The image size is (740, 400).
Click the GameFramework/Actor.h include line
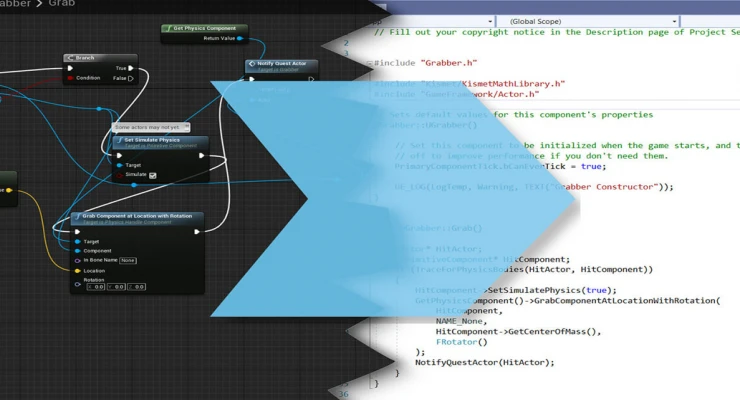point(456,94)
